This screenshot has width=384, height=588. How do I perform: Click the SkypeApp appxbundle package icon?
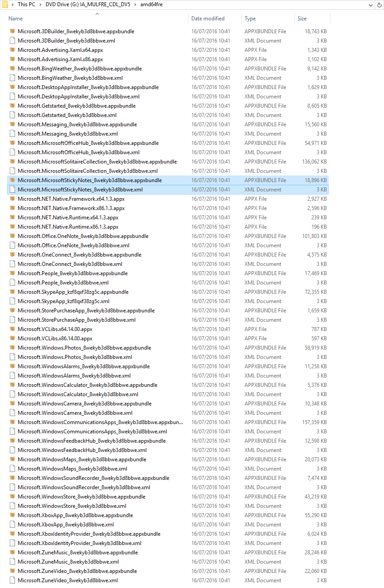(x=12, y=292)
